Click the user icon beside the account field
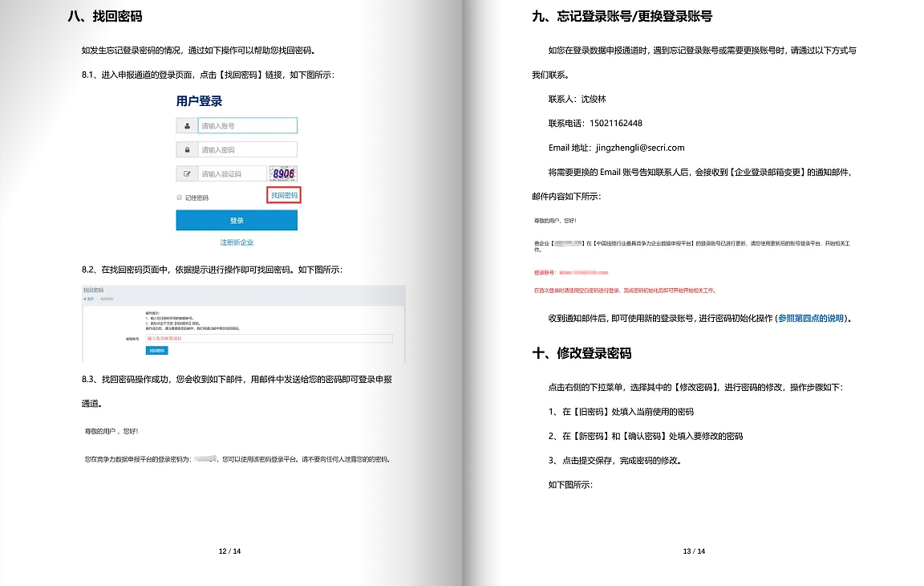The image size is (924, 586). coord(187,125)
